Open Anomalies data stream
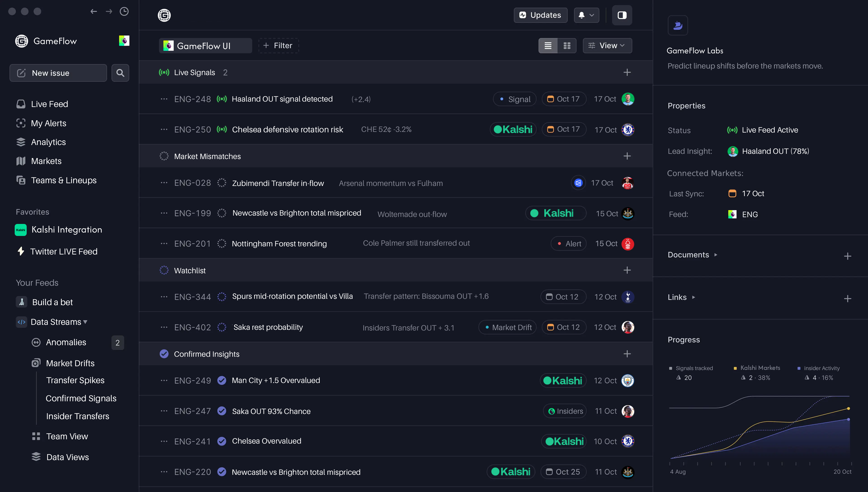The height and width of the screenshot is (492, 868). click(x=66, y=342)
